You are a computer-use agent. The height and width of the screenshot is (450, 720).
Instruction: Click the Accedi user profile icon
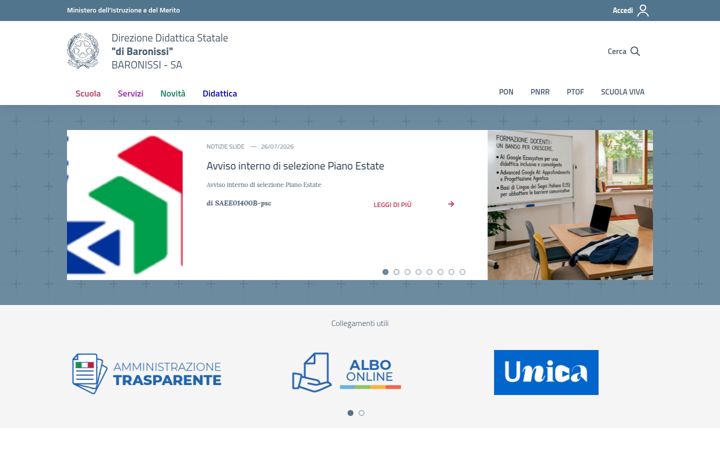643,10
